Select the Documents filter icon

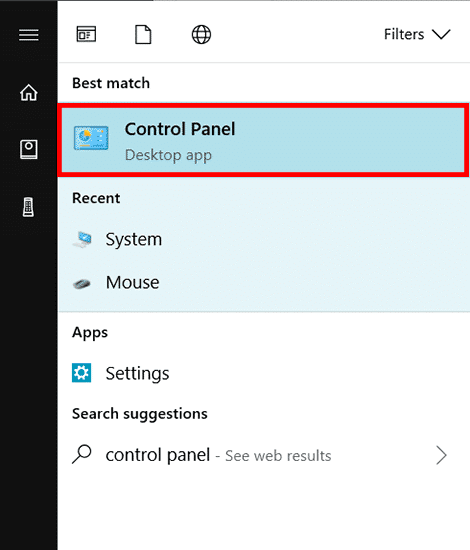143,34
